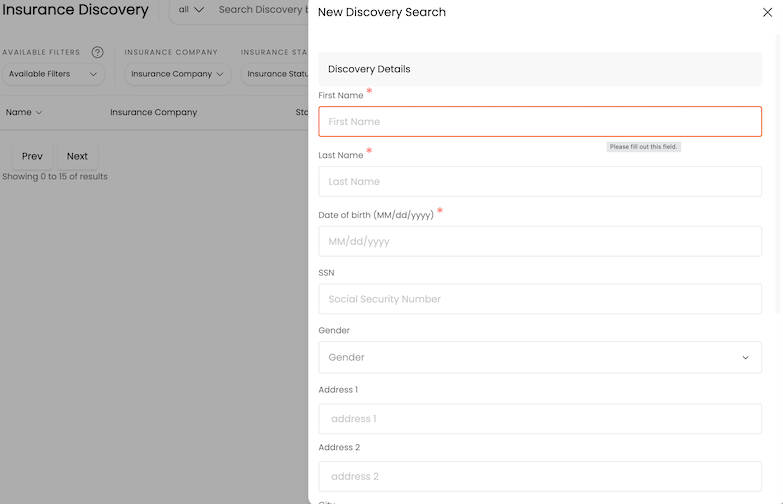Click the Social Security Number field
Screen dimensions: 783x504
[x=540, y=299]
